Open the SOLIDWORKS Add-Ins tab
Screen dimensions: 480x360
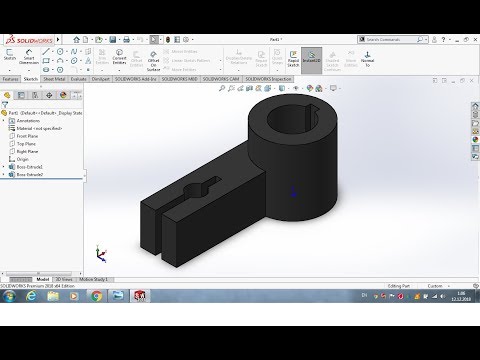click(136, 79)
